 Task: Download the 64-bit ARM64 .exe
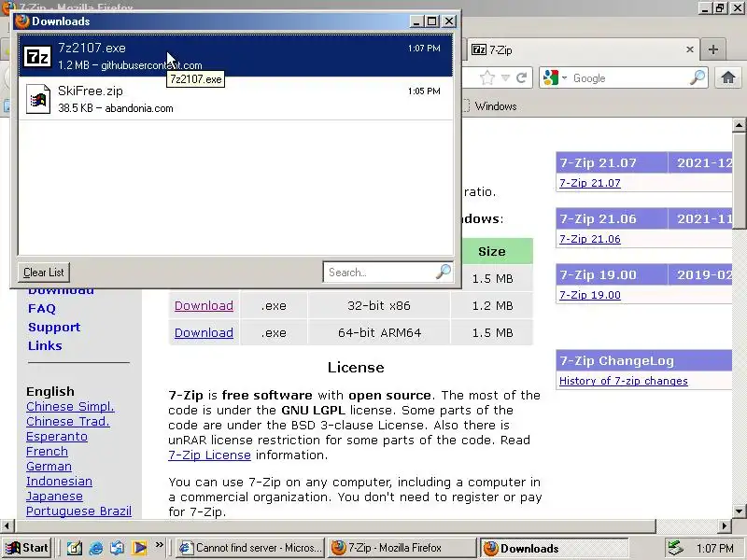pos(204,333)
